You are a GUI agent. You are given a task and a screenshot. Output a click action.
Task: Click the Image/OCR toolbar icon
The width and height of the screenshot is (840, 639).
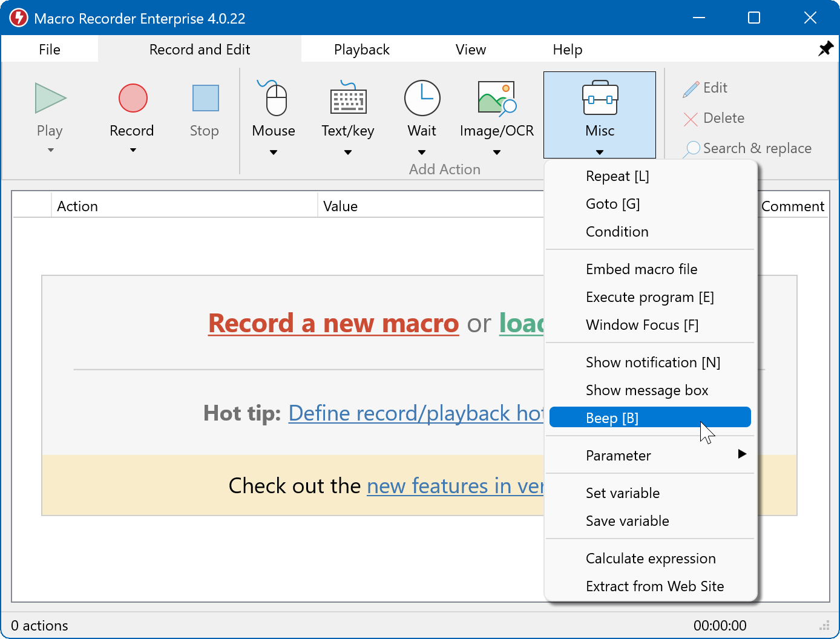tap(496, 98)
